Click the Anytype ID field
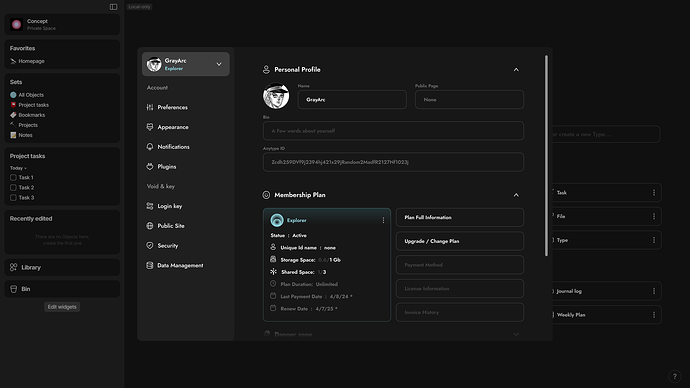This screenshot has height=388, width=690. point(393,162)
